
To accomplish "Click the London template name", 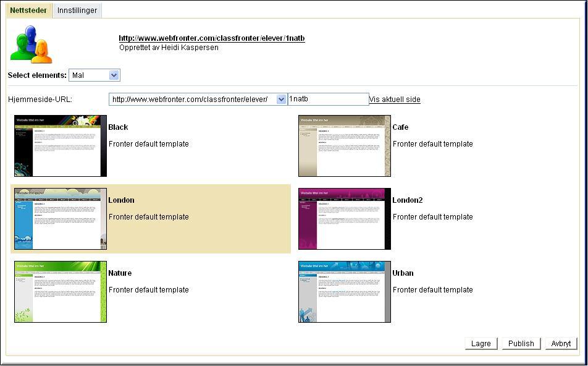I will pyautogui.click(x=121, y=200).
